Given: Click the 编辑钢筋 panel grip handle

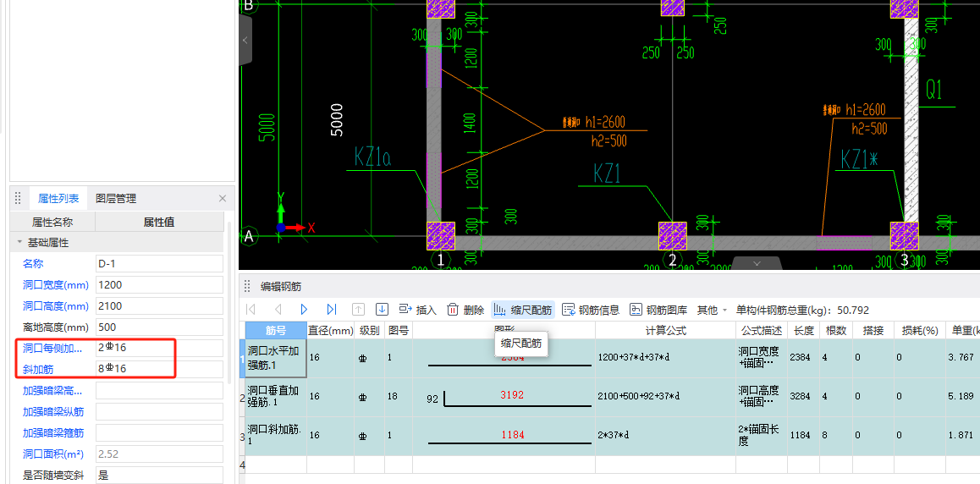Looking at the screenshot, I should click(x=247, y=287).
